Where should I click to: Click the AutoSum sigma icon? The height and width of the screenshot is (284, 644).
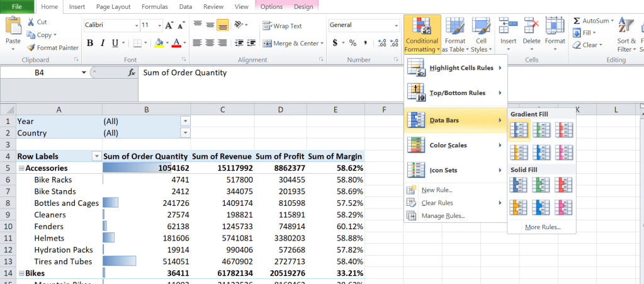point(576,21)
